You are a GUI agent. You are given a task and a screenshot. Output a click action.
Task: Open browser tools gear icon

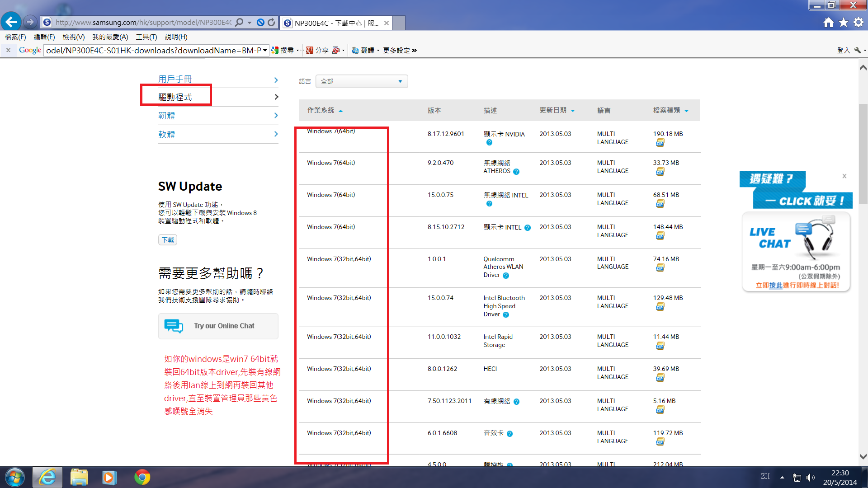point(858,22)
